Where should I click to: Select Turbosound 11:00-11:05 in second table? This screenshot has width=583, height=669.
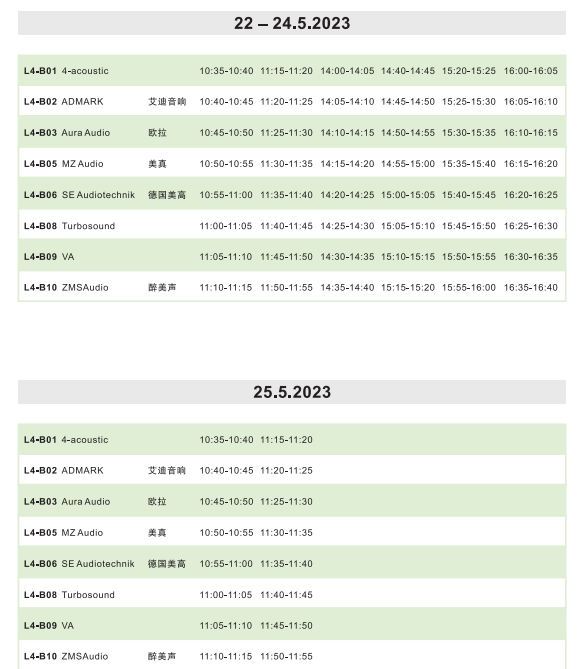click(226, 595)
